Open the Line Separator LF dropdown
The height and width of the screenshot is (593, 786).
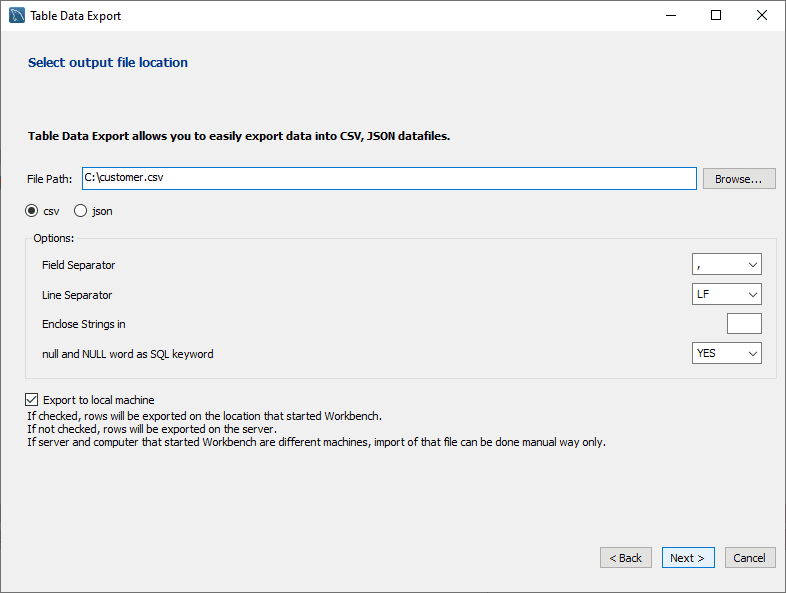(726, 294)
